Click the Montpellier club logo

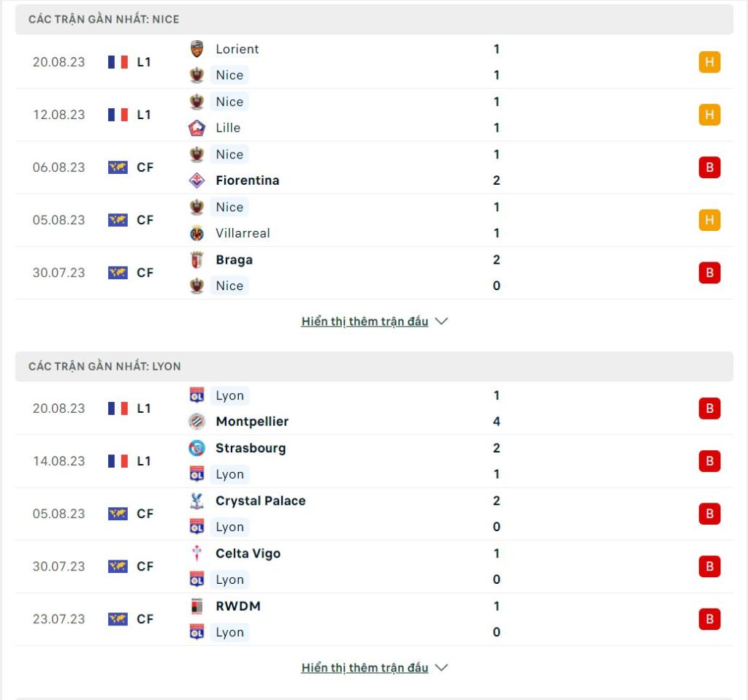click(196, 422)
